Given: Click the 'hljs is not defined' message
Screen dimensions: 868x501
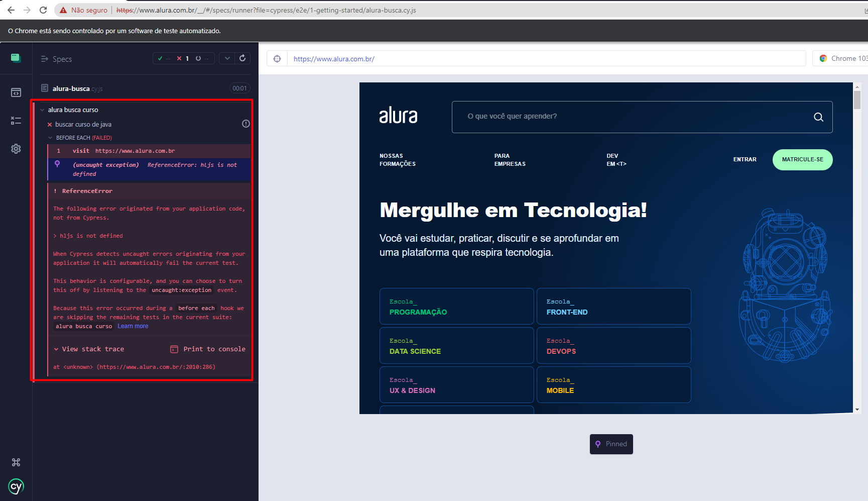Looking at the screenshot, I should coord(91,236).
